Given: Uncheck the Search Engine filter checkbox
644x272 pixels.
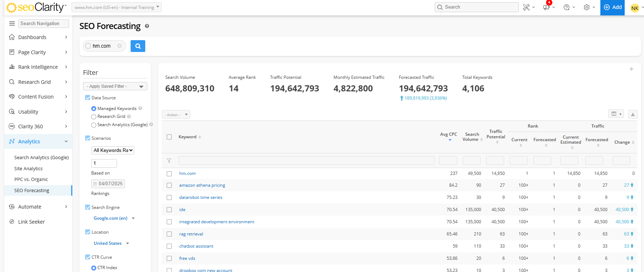Looking at the screenshot, I should pyautogui.click(x=88, y=207).
